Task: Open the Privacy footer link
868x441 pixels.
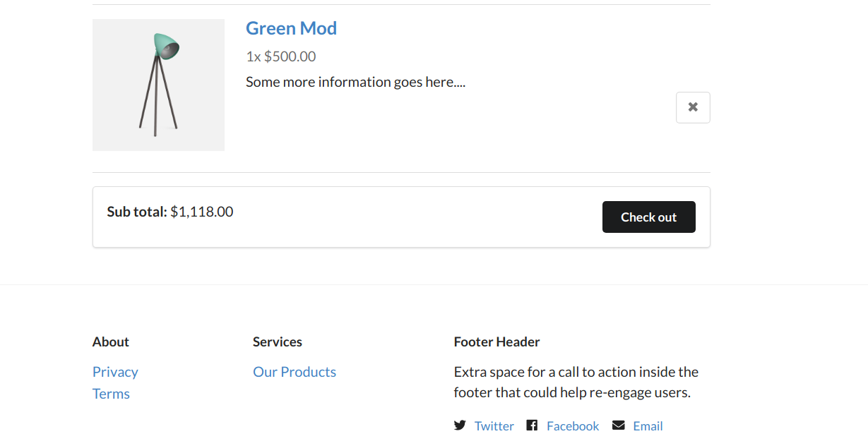Action: (x=115, y=372)
